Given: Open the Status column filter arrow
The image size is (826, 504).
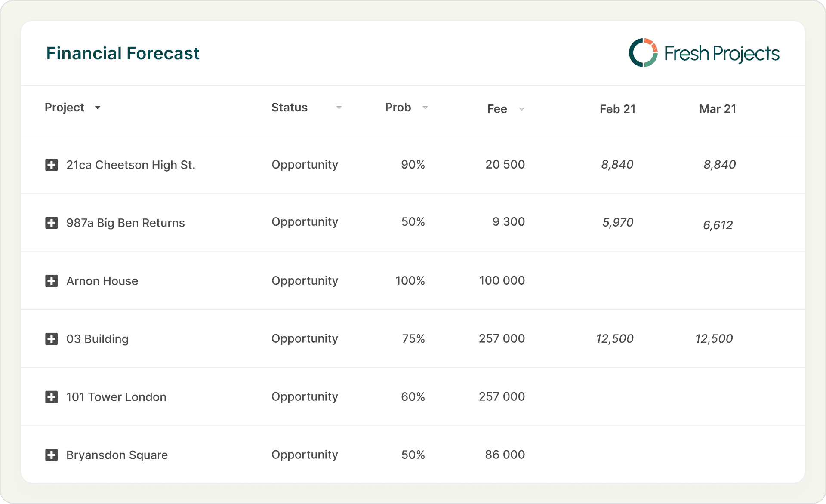Looking at the screenshot, I should click(339, 108).
